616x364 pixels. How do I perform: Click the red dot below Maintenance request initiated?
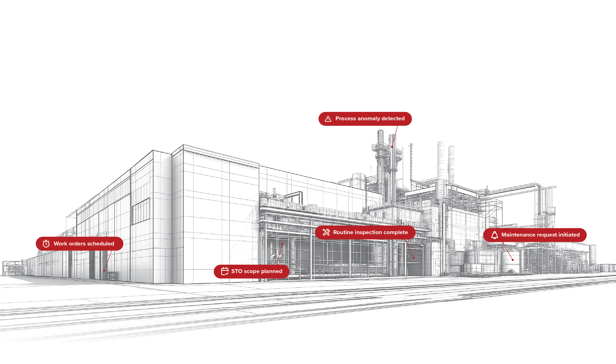(513, 260)
